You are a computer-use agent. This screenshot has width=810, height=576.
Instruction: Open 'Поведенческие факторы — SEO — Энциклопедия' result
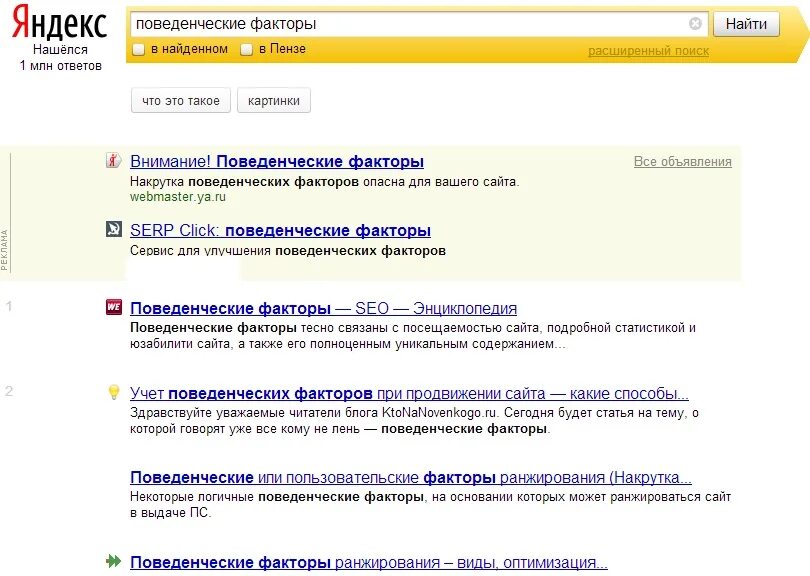coord(323,308)
